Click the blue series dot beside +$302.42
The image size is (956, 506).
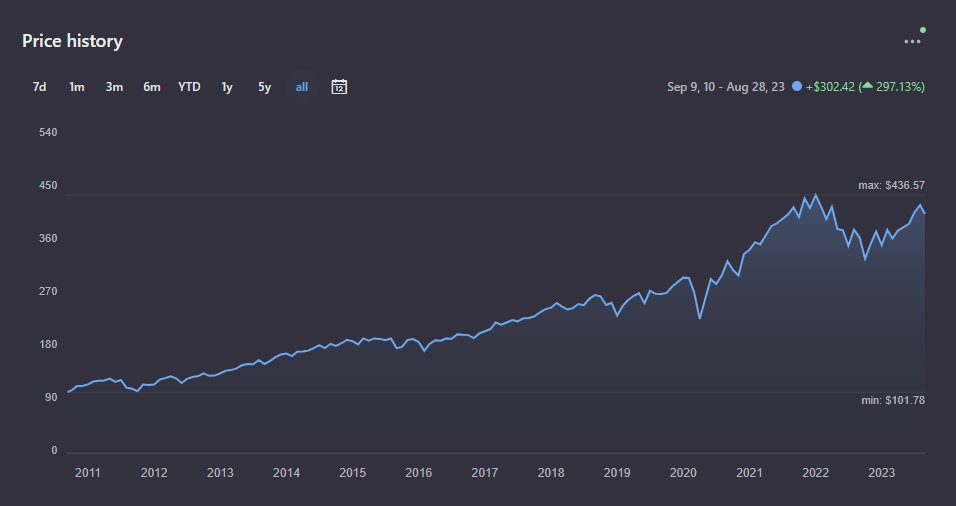pyautogui.click(x=796, y=87)
